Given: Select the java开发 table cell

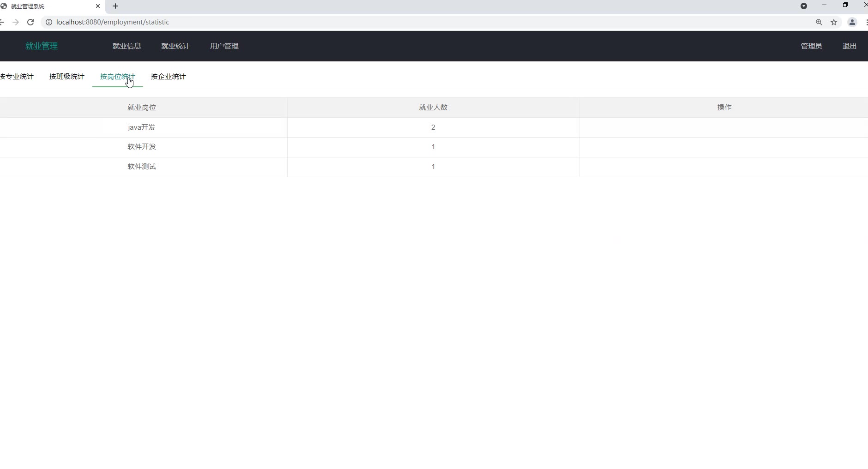Looking at the screenshot, I should tap(142, 127).
